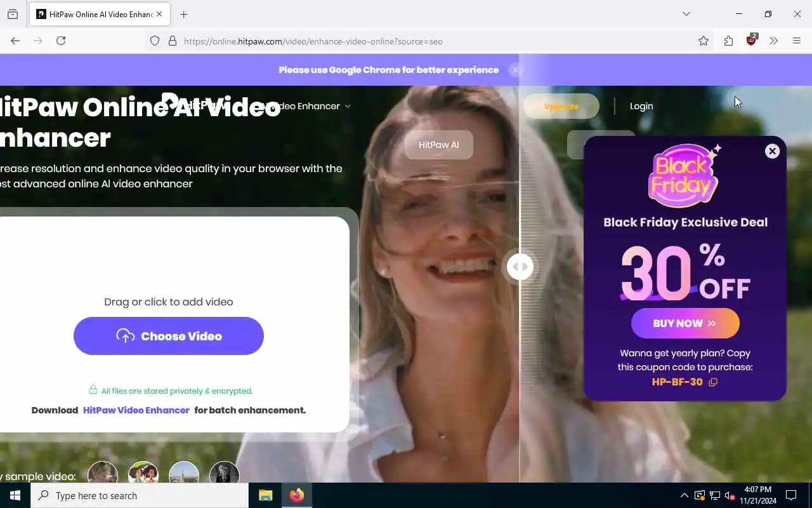Open a new browser tab
Screen dimensions: 812x508
point(184,14)
